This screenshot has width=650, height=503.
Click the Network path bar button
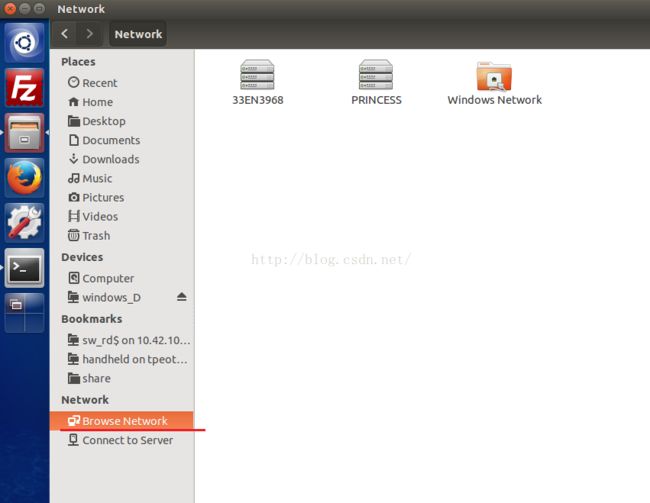pos(138,34)
